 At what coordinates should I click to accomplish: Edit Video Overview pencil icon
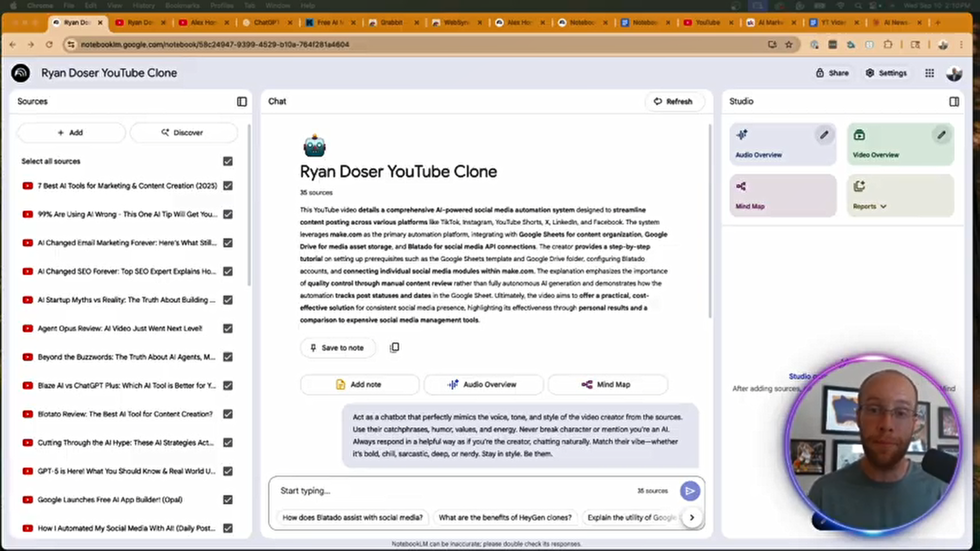point(941,135)
